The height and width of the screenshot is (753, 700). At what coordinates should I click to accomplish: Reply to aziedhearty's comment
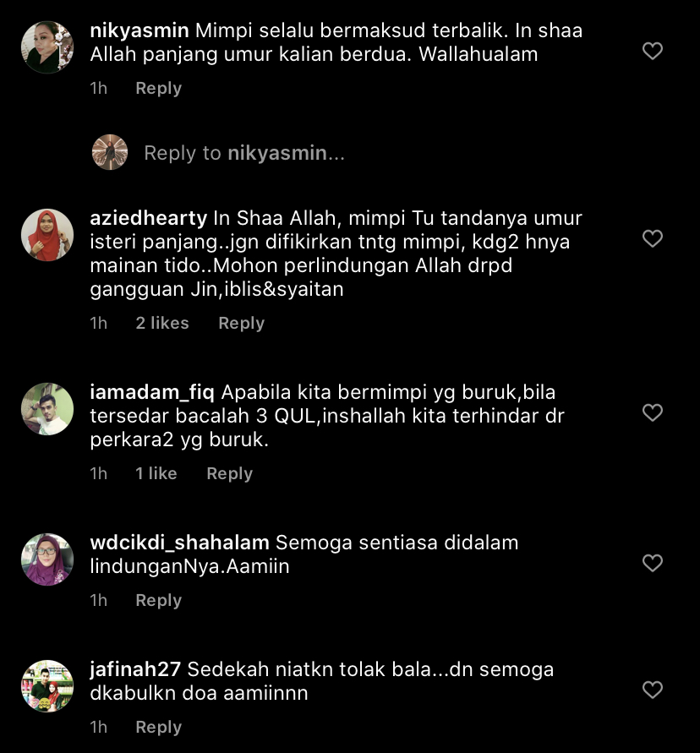pos(241,323)
